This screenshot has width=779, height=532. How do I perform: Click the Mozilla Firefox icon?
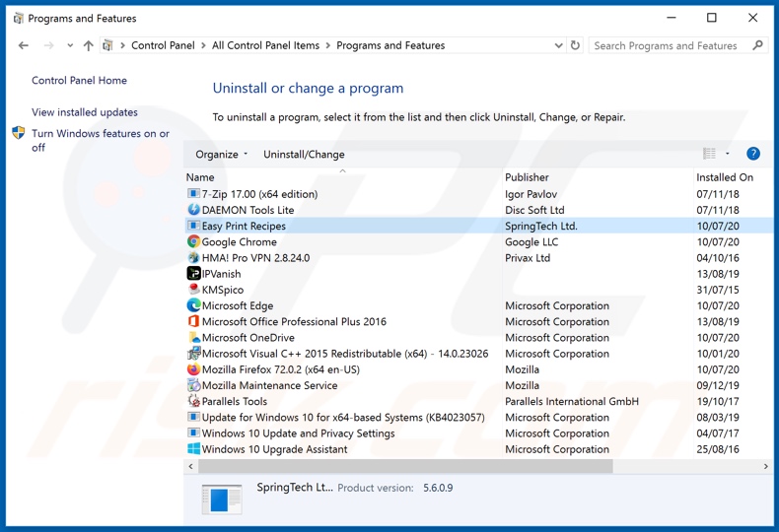pyautogui.click(x=193, y=369)
